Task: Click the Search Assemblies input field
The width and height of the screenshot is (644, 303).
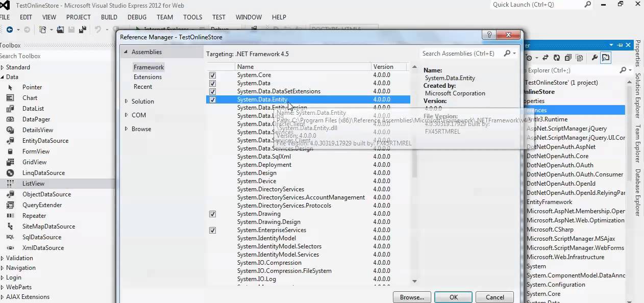Action: (x=461, y=53)
